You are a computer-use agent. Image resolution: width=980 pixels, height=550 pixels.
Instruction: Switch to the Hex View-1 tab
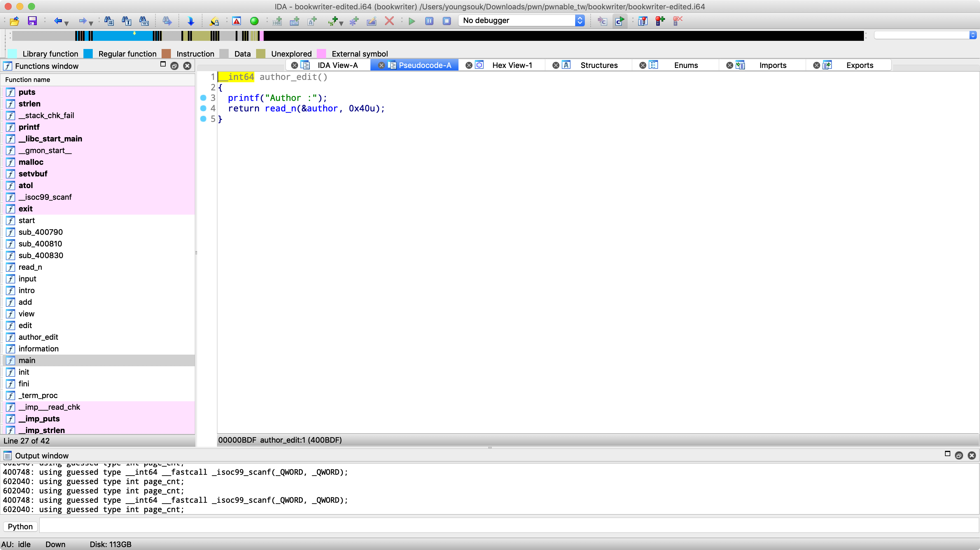(x=512, y=65)
